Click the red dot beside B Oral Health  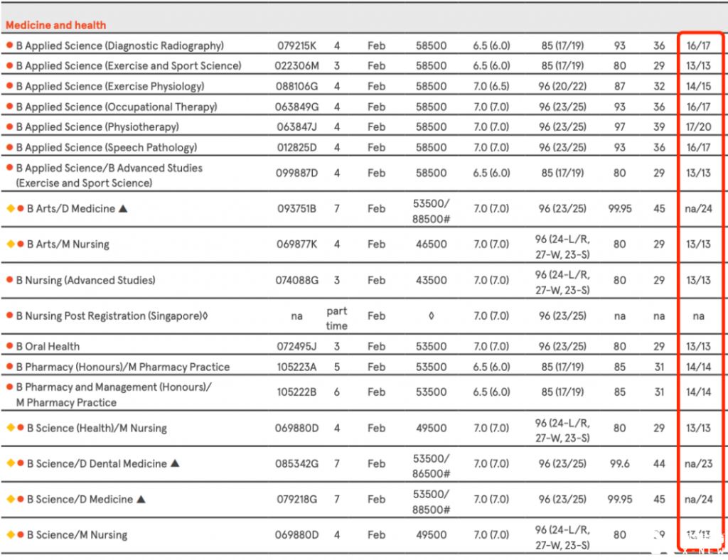coord(9,346)
